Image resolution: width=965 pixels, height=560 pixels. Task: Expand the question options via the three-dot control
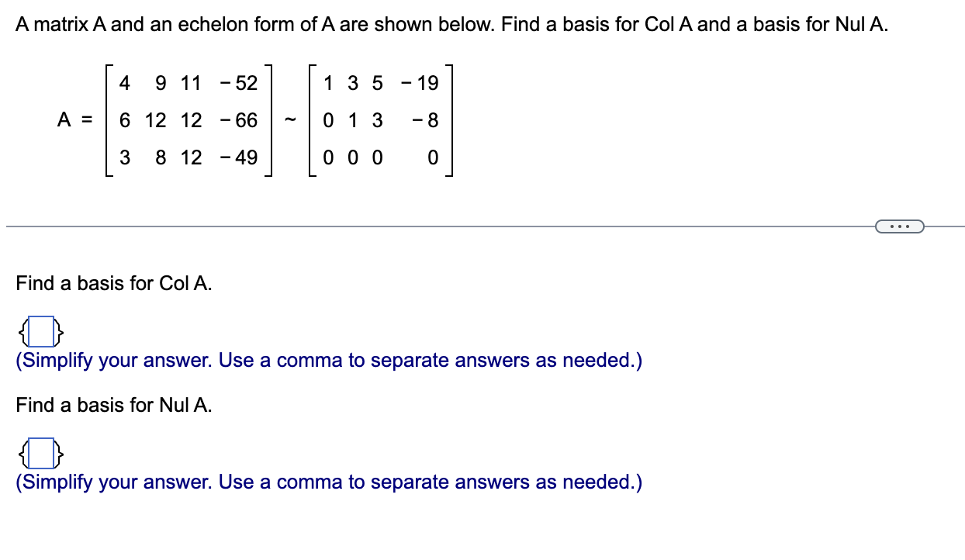tap(900, 226)
